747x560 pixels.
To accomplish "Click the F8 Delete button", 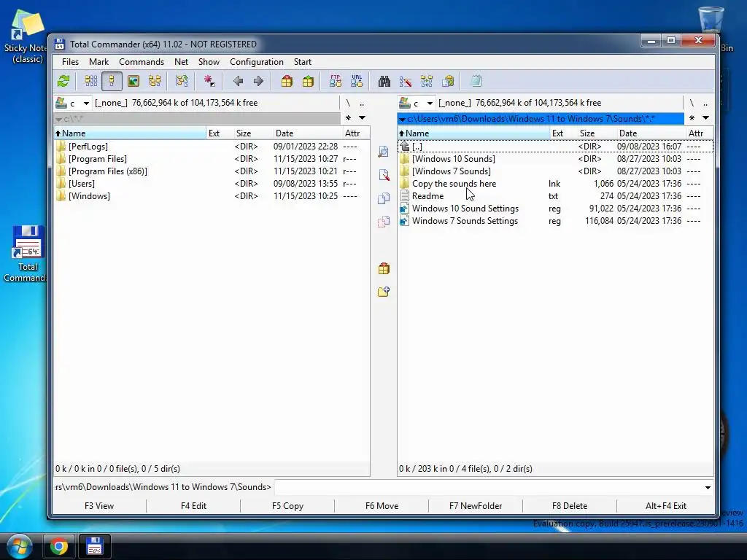I will tap(570, 506).
